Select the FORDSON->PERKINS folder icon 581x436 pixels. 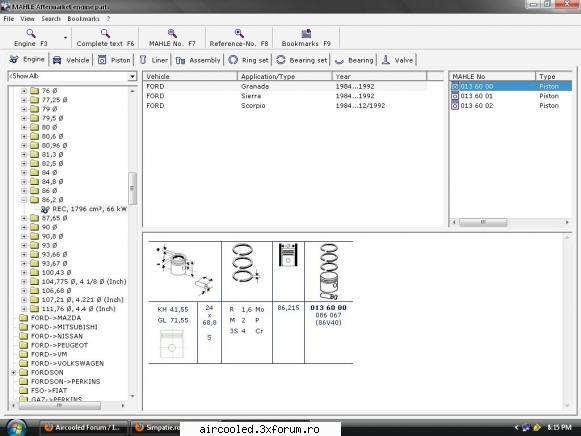coord(23,382)
